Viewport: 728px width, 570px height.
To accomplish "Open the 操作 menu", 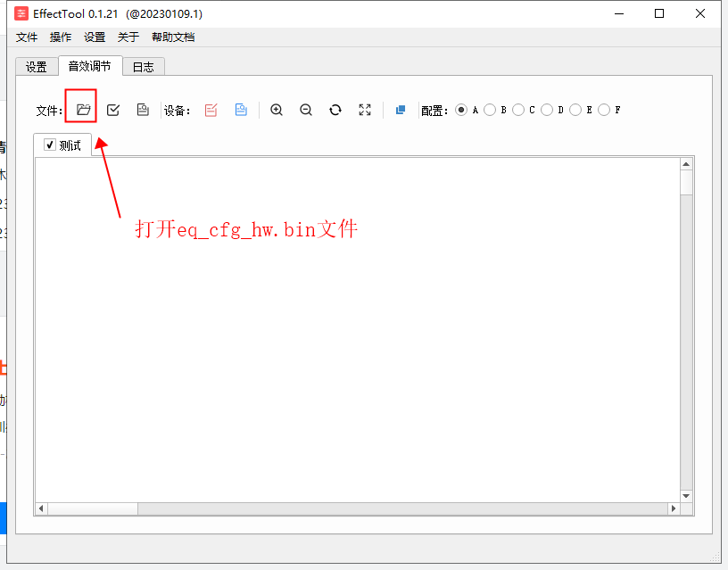I will [x=61, y=37].
